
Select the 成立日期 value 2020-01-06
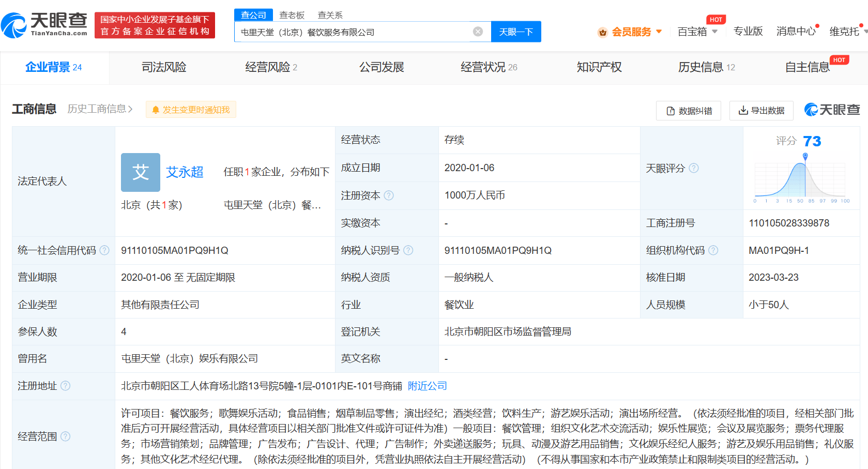[x=469, y=168]
